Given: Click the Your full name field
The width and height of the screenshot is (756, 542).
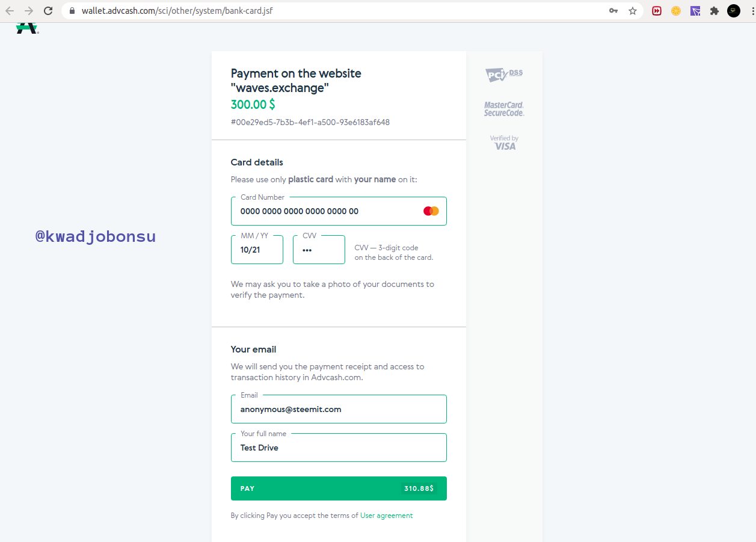Looking at the screenshot, I should 339,448.
